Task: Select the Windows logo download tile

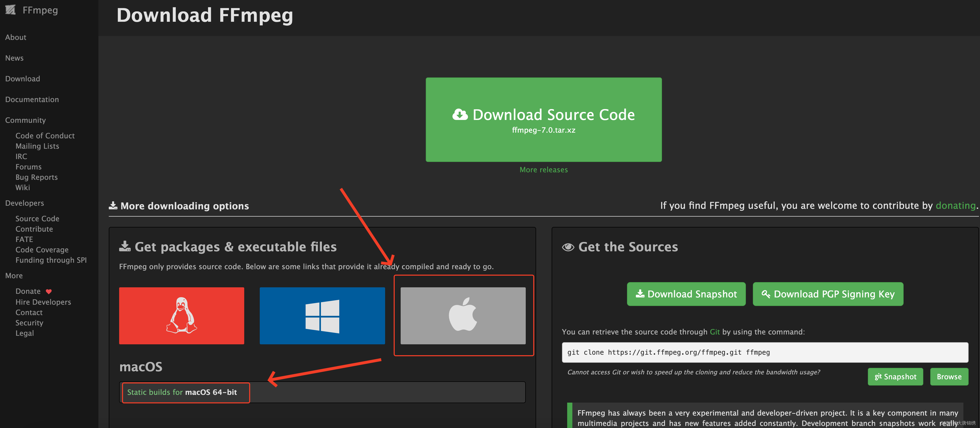Action: tap(322, 315)
